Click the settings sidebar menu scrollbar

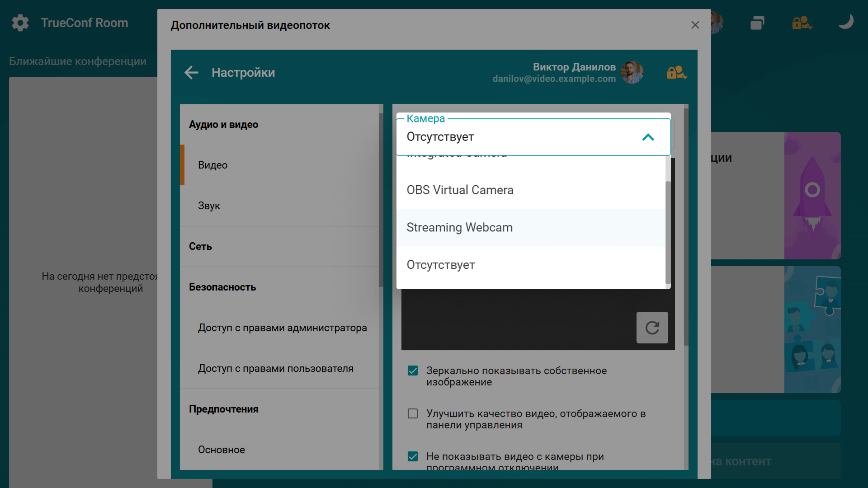(381, 200)
